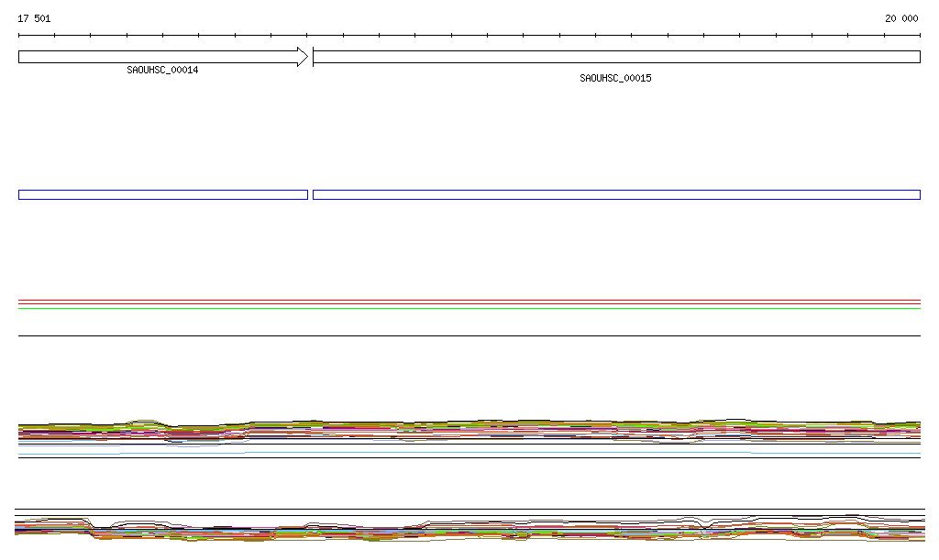Click the last tick on the ruler scale
939x560 pixels.
920,36
